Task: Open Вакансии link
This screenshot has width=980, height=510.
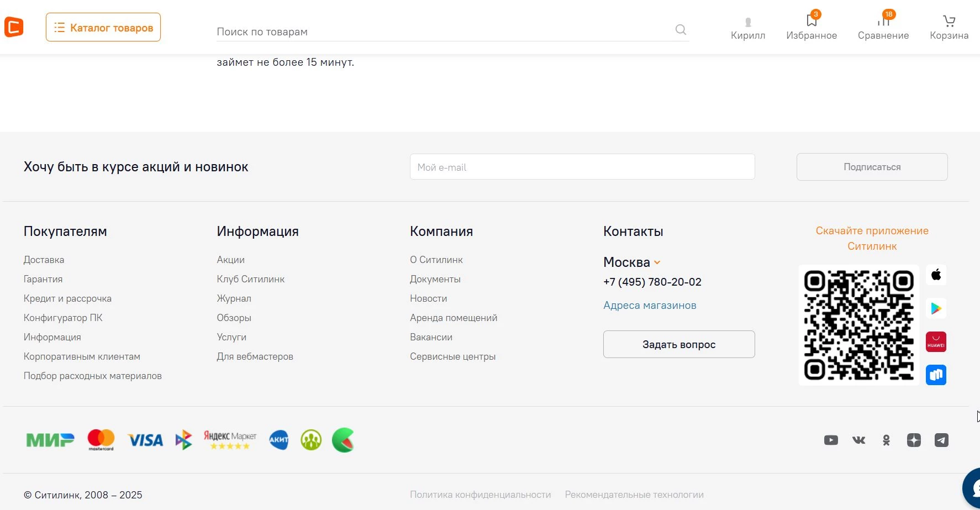Action: point(431,337)
